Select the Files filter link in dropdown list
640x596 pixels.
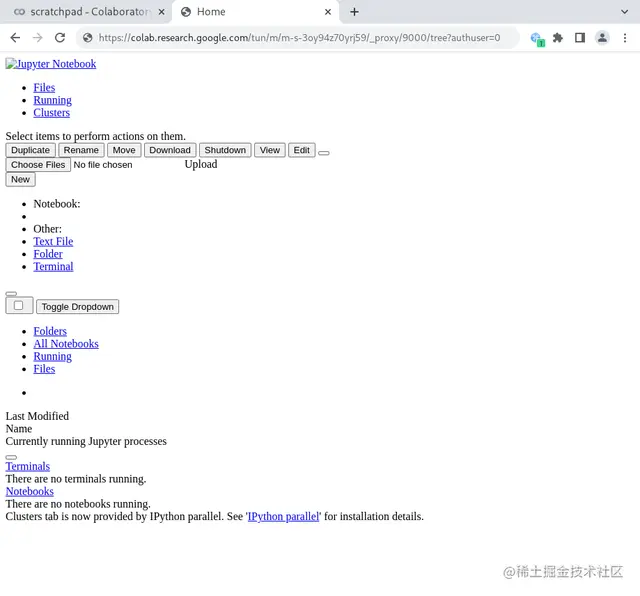44,369
